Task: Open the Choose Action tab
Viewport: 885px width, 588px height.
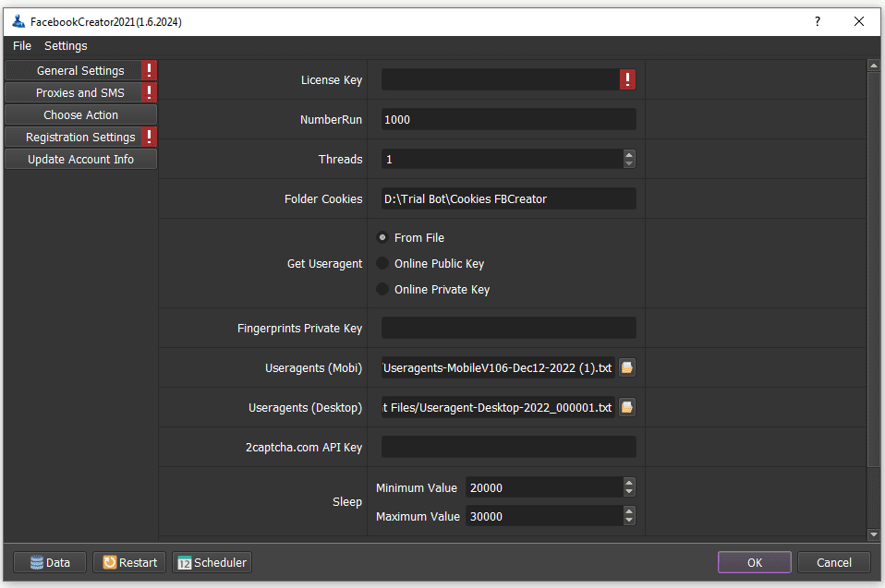Action: pos(80,115)
